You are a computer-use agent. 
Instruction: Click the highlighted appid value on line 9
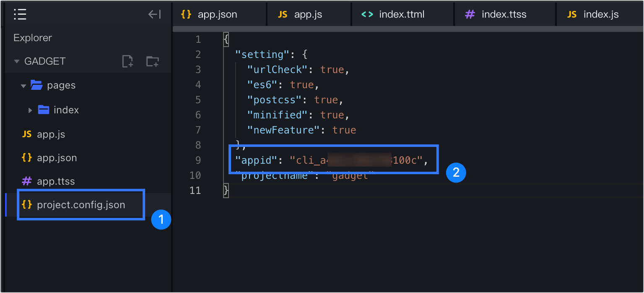click(x=356, y=160)
